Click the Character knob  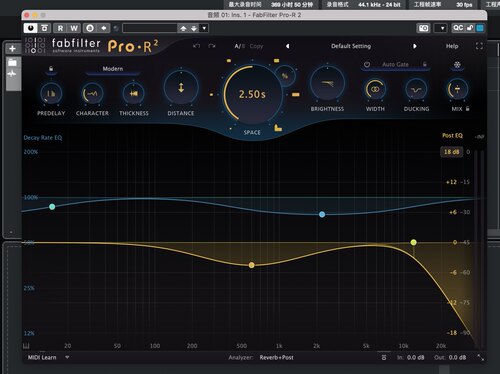coord(92,94)
